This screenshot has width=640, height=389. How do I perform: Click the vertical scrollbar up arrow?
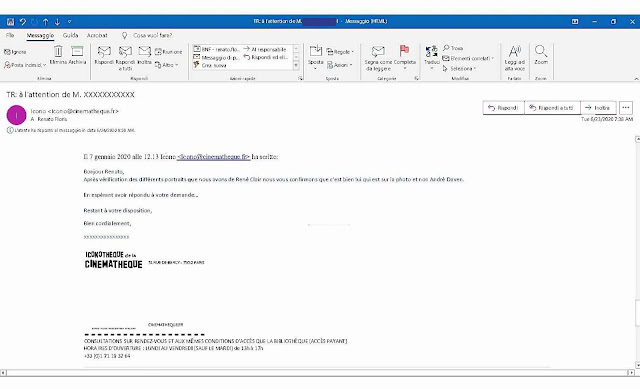point(637,140)
